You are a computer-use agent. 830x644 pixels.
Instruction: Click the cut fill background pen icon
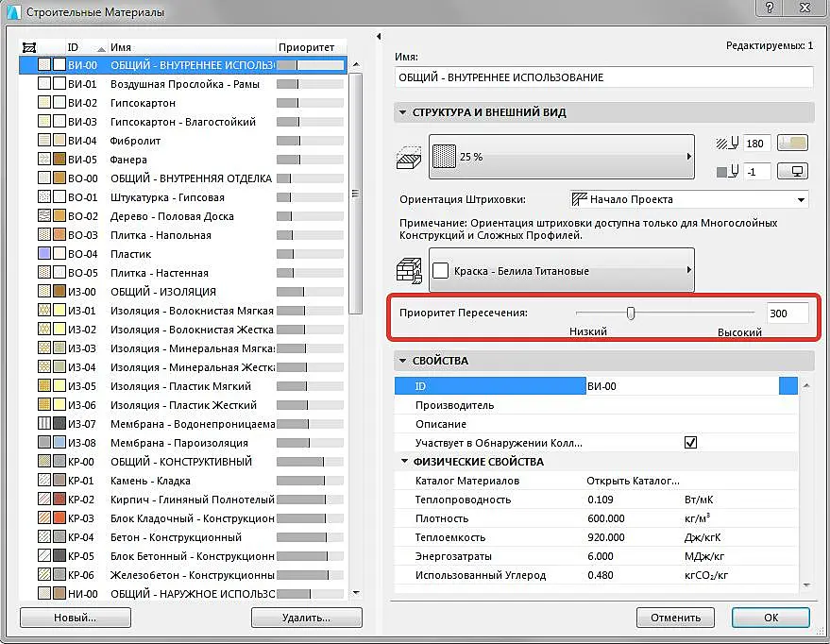coord(727,172)
